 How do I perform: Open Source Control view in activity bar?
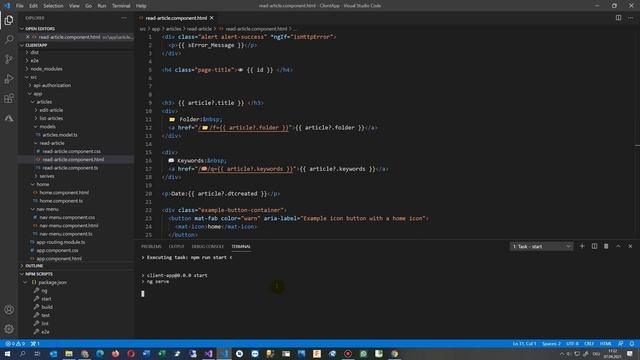coord(9,59)
